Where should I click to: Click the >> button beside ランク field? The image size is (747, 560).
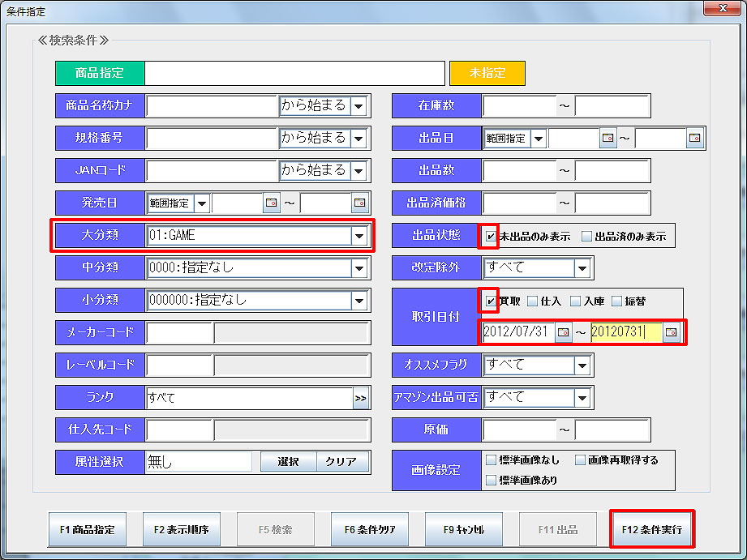coord(360,397)
